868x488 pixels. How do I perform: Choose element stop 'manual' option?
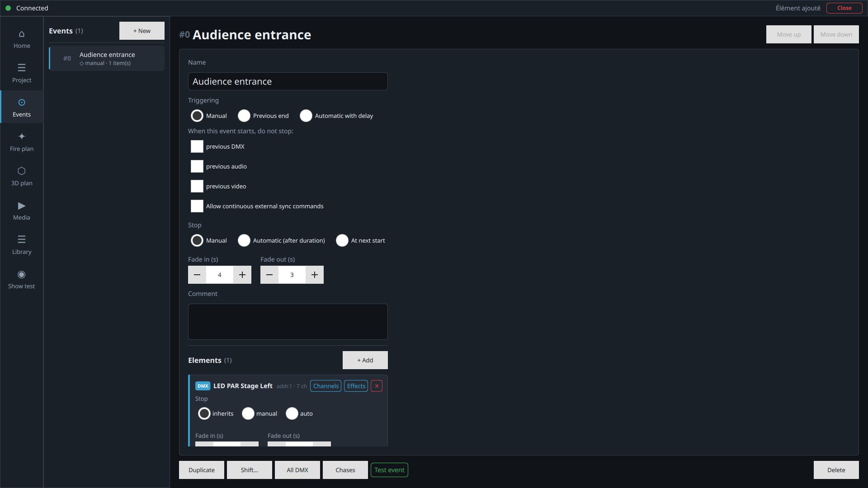(248, 413)
